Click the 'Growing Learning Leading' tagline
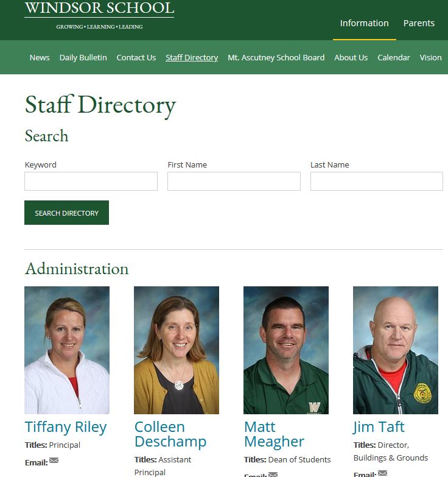448x477 pixels. tap(99, 27)
